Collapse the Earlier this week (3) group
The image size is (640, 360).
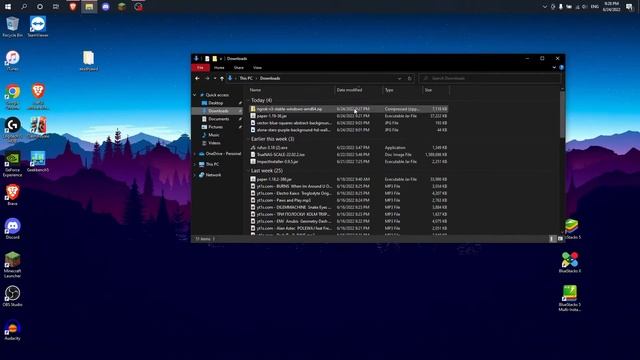point(248,139)
